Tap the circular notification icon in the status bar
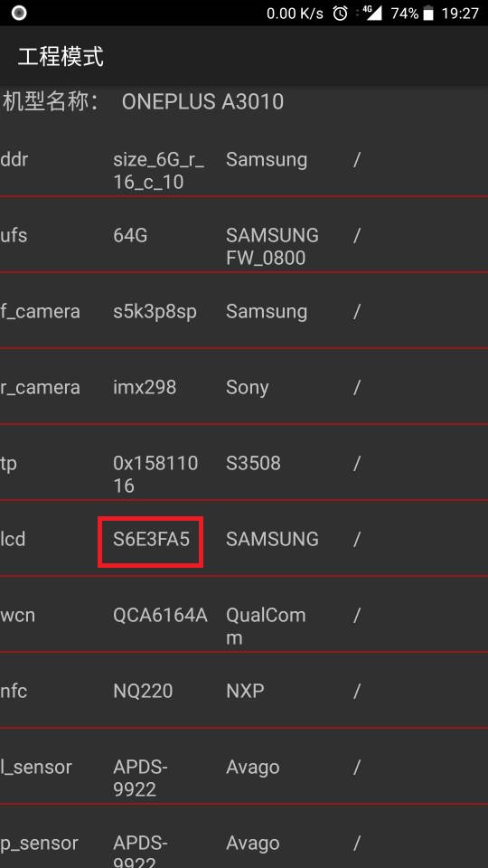Viewport: 488px width, 868px height. [19, 13]
